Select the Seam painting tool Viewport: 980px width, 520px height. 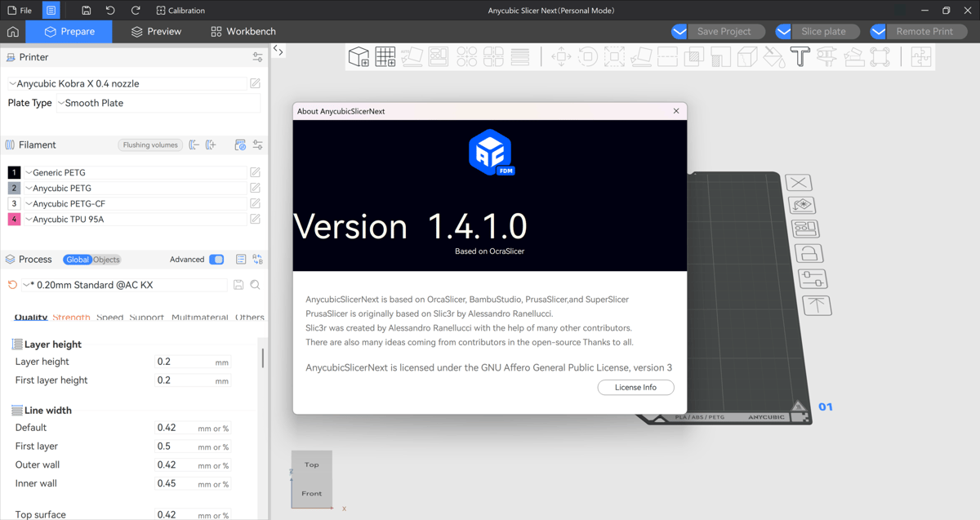click(747, 56)
